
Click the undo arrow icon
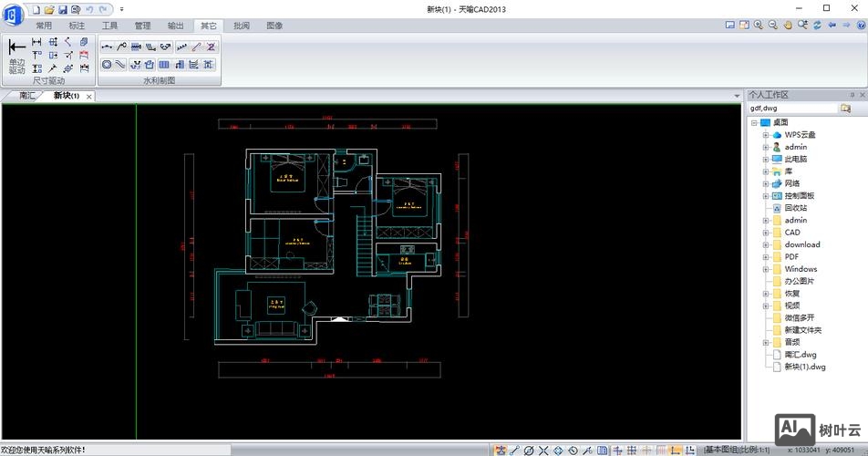pyautogui.click(x=89, y=9)
